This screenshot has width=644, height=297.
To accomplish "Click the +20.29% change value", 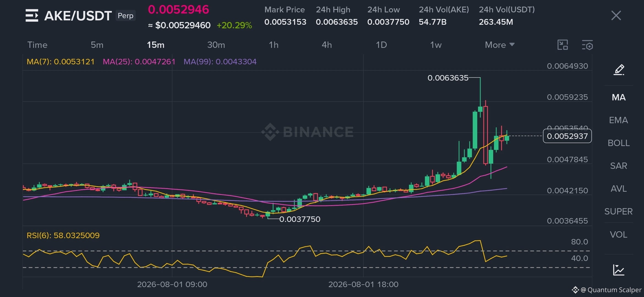I will tap(234, 25).
